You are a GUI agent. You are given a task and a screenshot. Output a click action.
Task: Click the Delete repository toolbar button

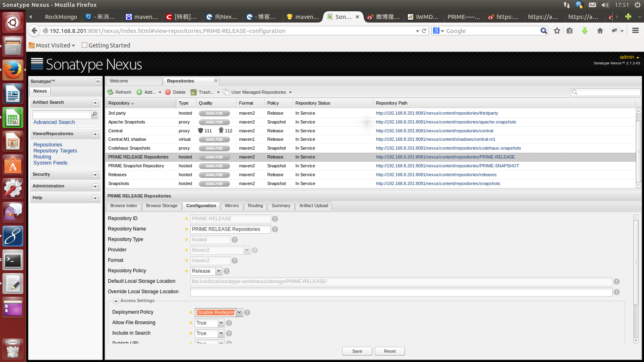175,92
